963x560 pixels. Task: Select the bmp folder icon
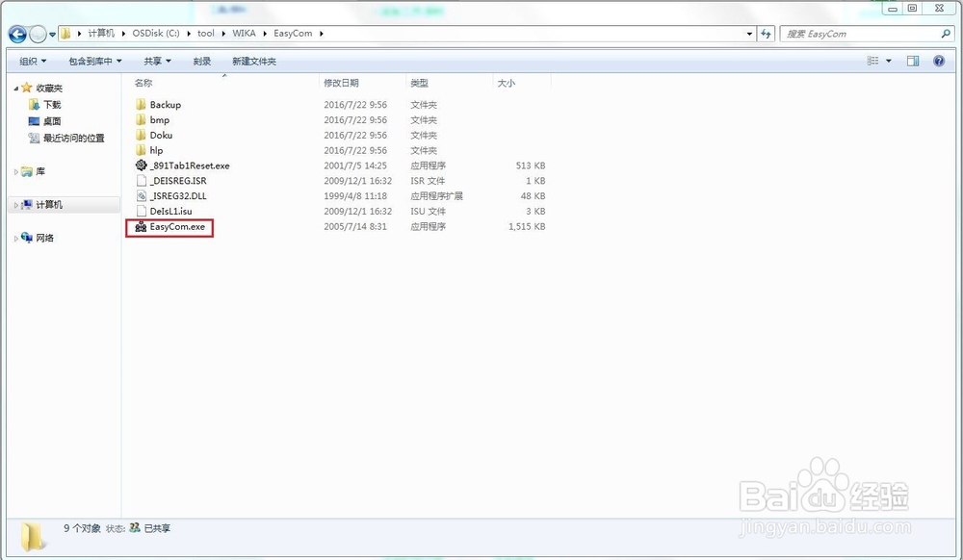(x=141, y=119)
